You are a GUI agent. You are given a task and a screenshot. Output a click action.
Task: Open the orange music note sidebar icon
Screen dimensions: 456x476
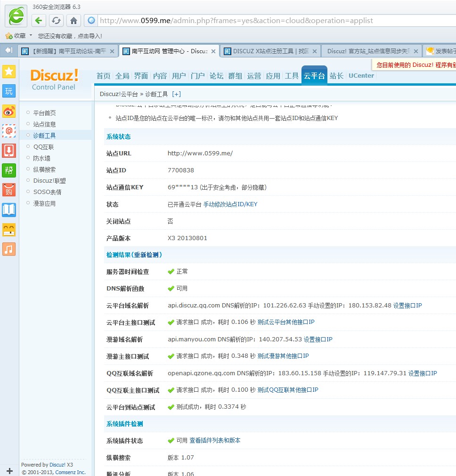[x=9, y=249]
